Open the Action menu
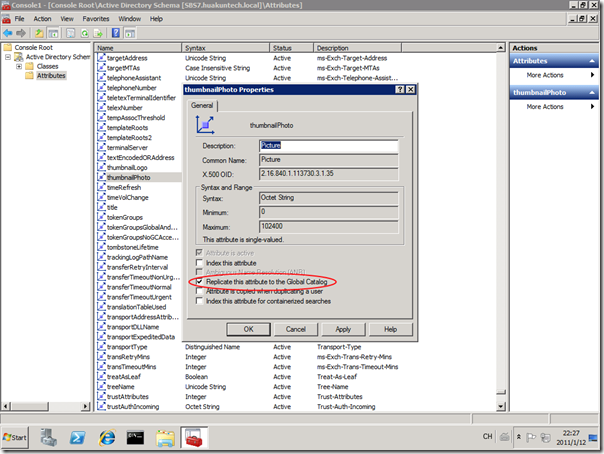 point(42,18)
